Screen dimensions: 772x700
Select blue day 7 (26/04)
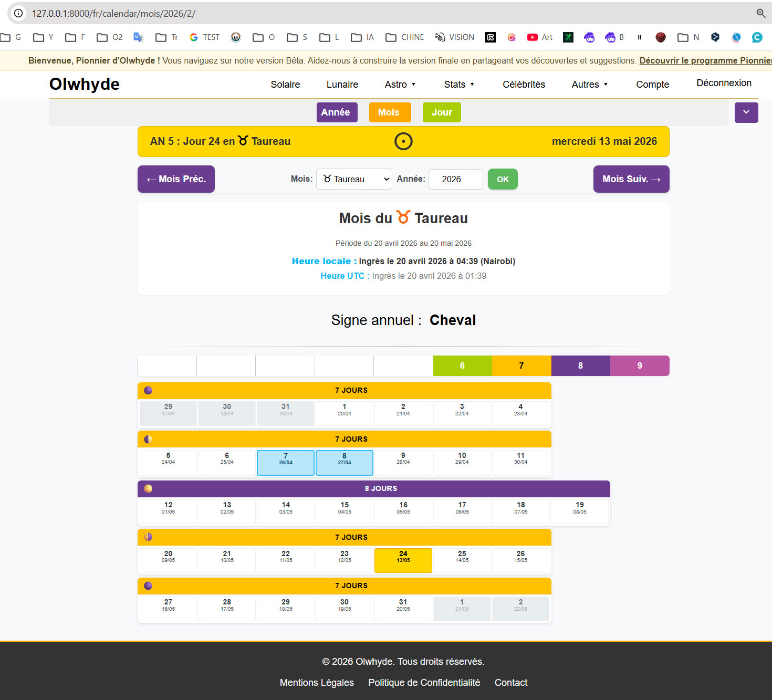coord(286,463)
